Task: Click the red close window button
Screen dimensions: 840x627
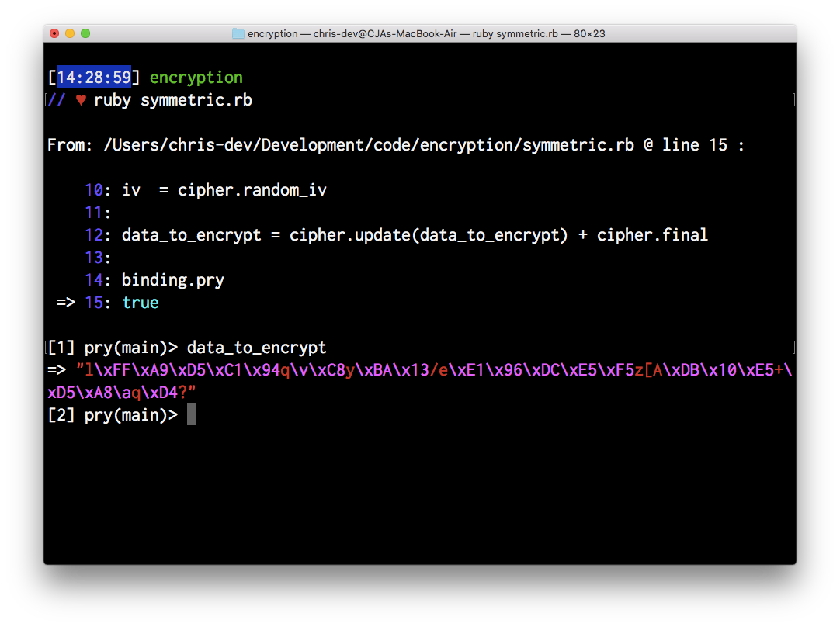Action: [x=54, y=33]
